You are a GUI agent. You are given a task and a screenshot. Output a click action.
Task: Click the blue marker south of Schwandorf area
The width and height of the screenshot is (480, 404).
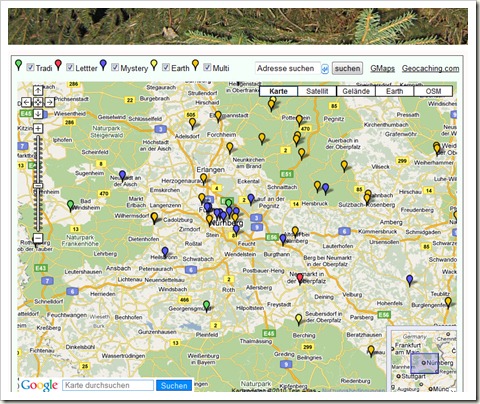point(410,281)
